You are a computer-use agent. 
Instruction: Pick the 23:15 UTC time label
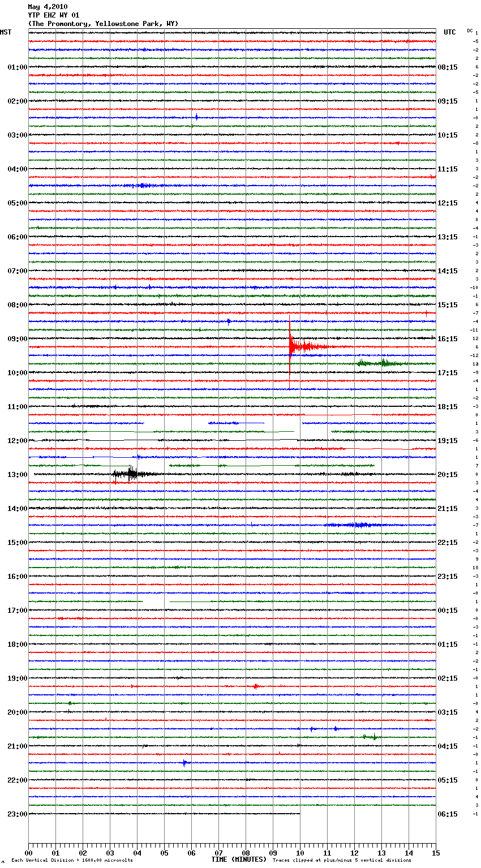click(448, 577)
